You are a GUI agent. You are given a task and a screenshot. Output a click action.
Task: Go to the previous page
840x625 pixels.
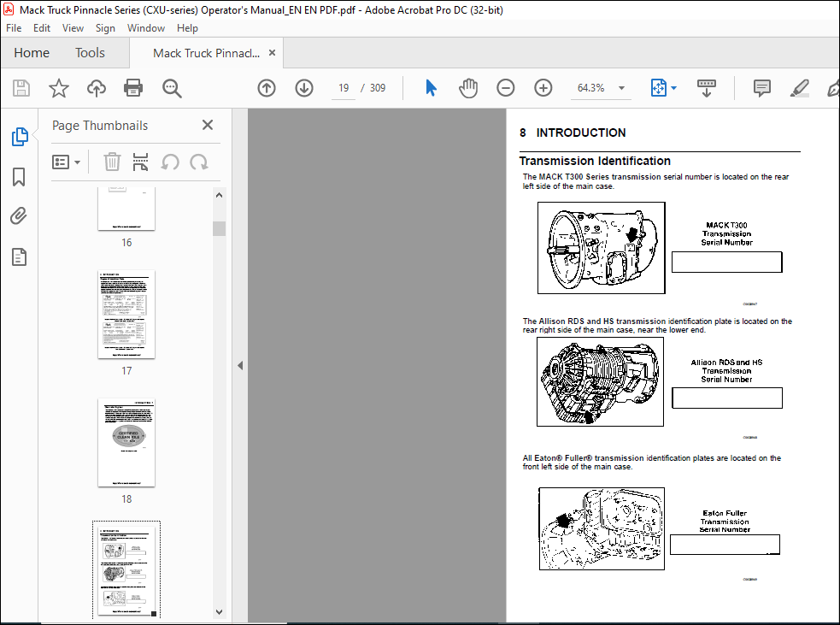[267, 88]
